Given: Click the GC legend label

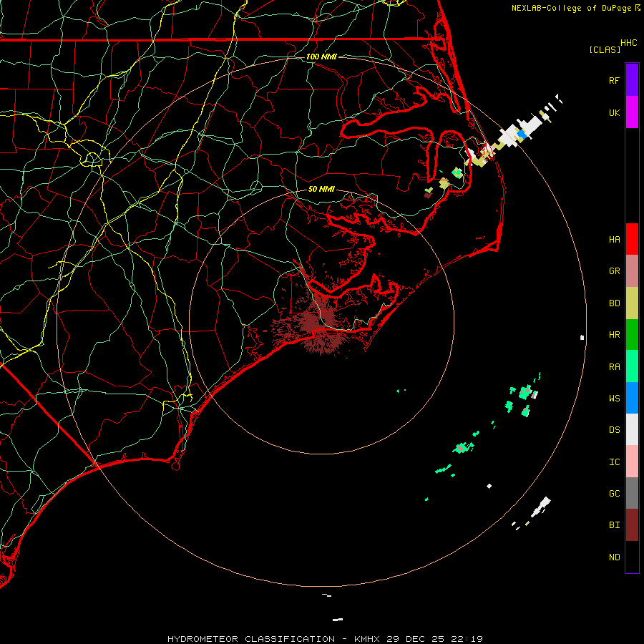Looking at the screenshot, I should coord(614,494).
